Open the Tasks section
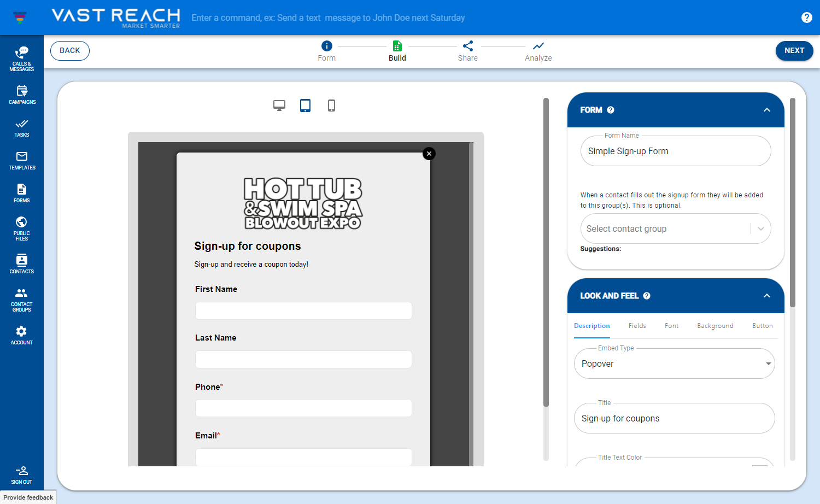Viewport: 820px width, 504px height. pyautogui.click(x=22, y=127)
